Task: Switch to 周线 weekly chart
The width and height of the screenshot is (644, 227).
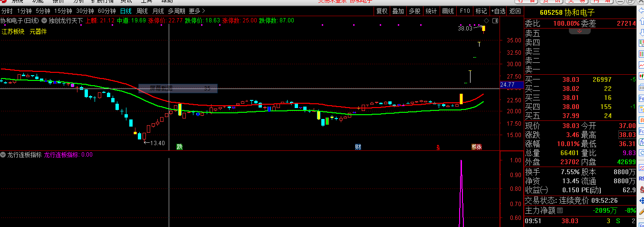Action: pyautogui.click(x=142, y=11)
